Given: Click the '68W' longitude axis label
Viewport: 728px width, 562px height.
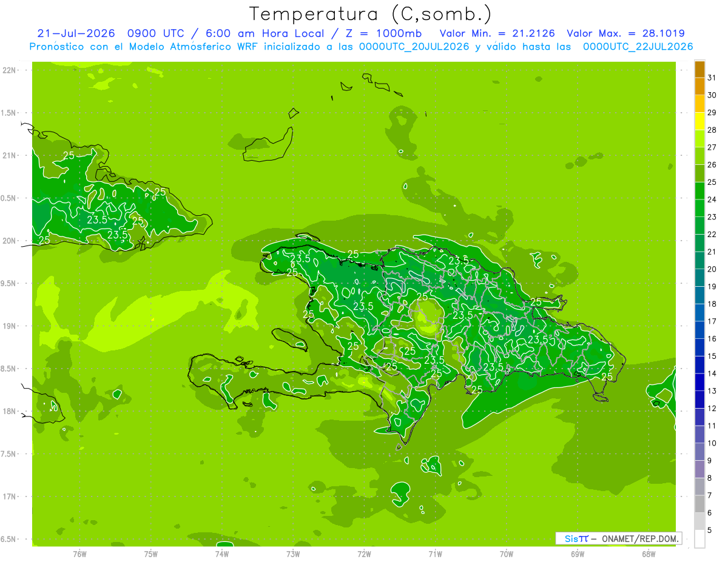Looking at the screenshot, I should (648, 554).
